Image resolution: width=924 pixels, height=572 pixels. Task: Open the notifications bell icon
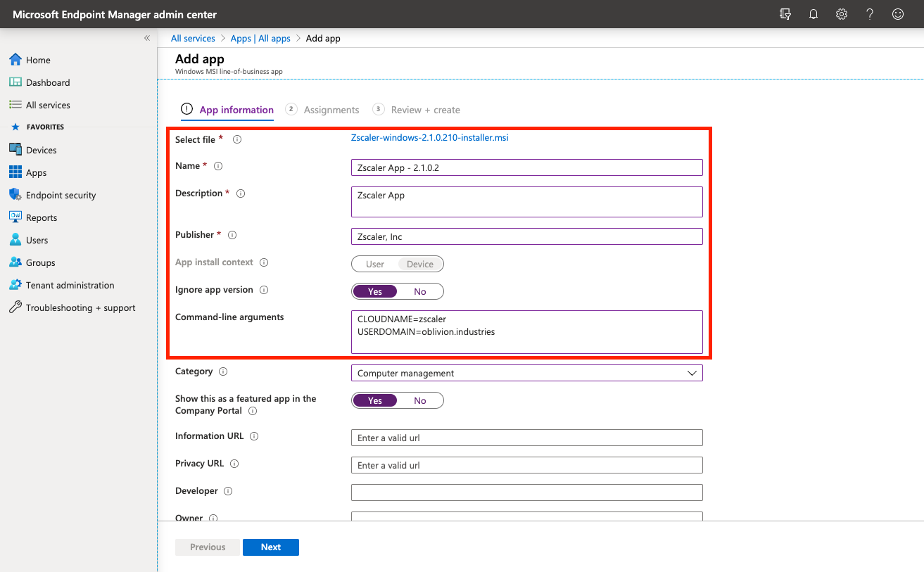click(814, 14)
